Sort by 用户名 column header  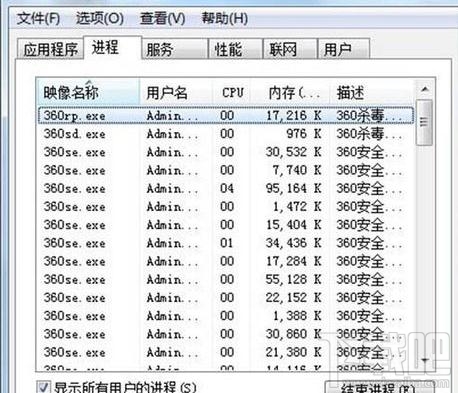[176, 93]
